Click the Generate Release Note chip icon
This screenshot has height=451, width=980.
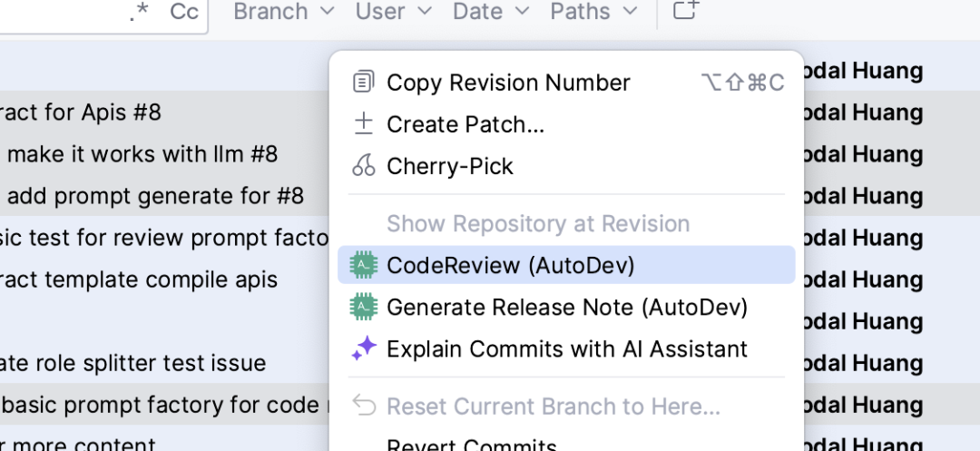pyautogui.click(x=364, y=308)
